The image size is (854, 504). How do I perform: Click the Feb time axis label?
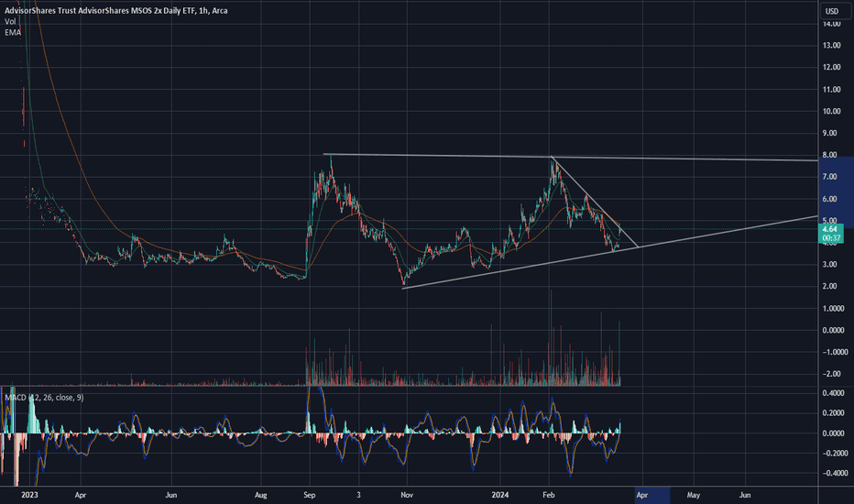click(x=549, y=495)
